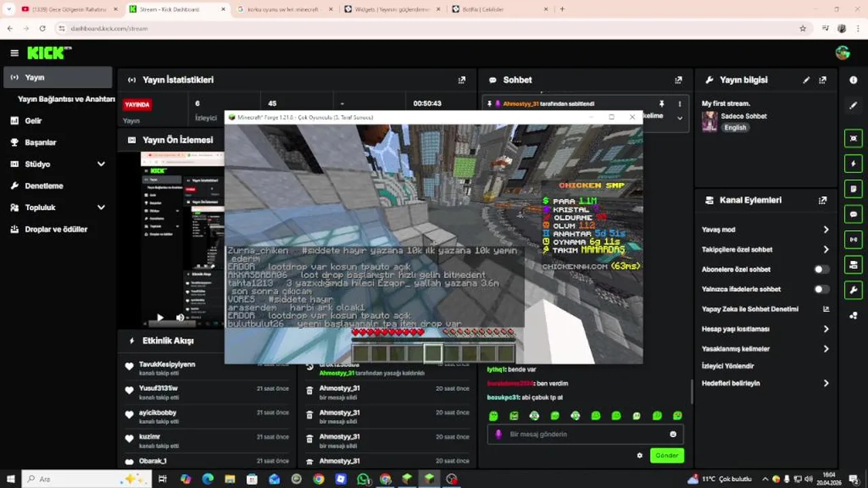The width and height of the screenshot is (868, 488).
Task: Focus the Bir mesaj gönderin input
Action: pos(585,434)
